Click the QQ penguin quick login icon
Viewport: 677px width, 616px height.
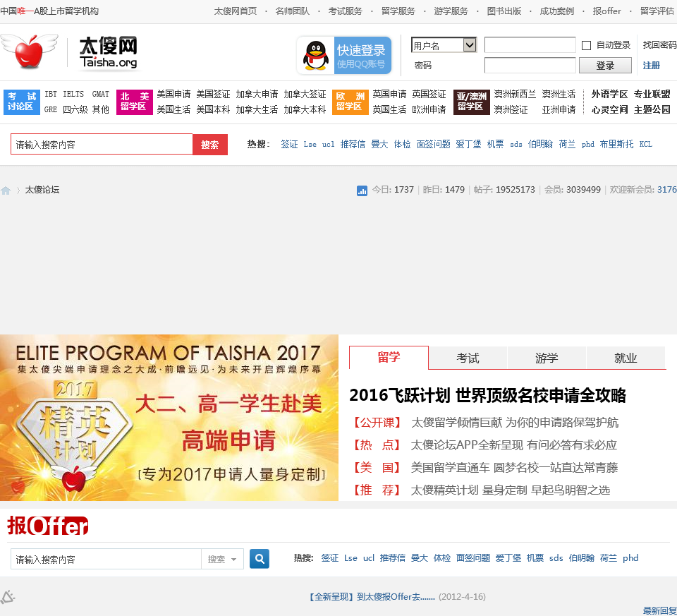316,55
